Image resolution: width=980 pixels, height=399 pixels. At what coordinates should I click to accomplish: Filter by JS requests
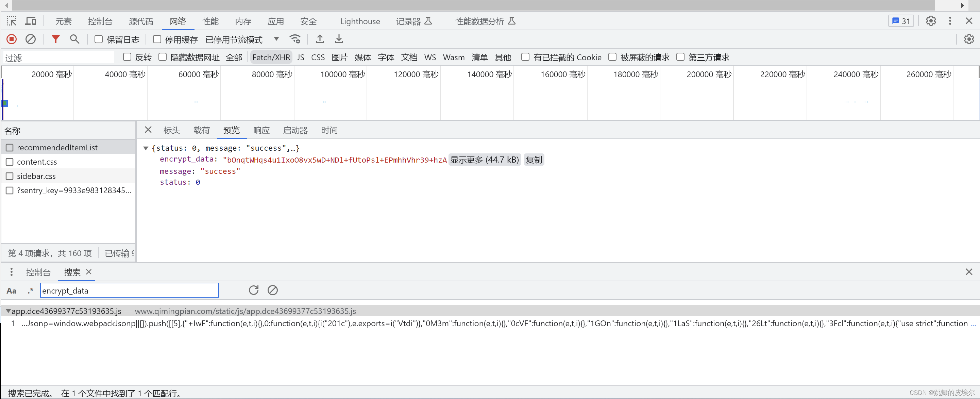301,57
